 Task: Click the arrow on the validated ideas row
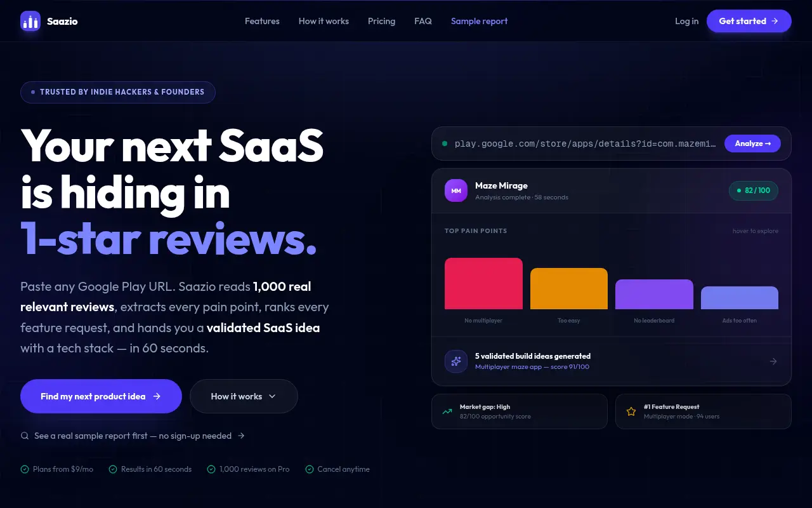click(773, 361)
